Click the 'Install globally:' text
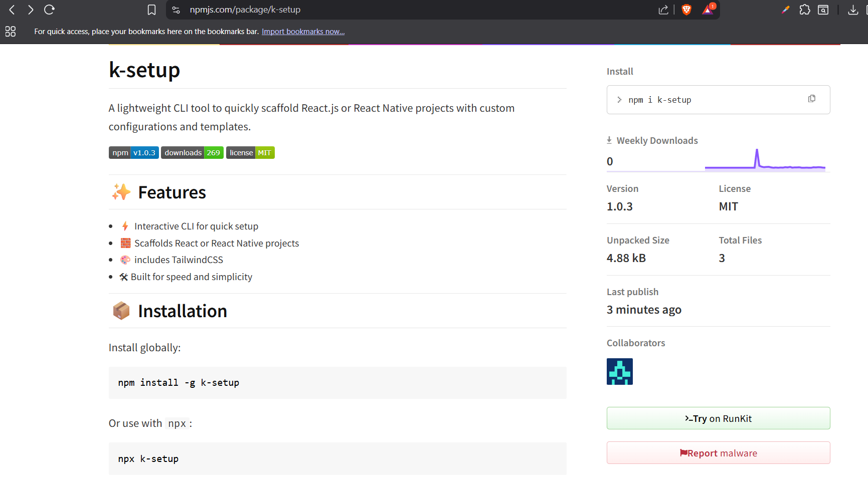 pyautogui.click(x=145, y=348)
